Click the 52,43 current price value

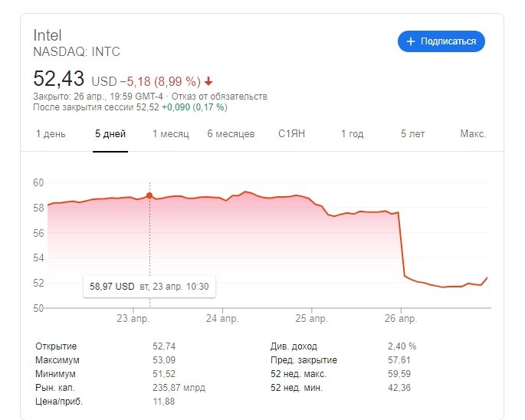click(x=58, y=79)
